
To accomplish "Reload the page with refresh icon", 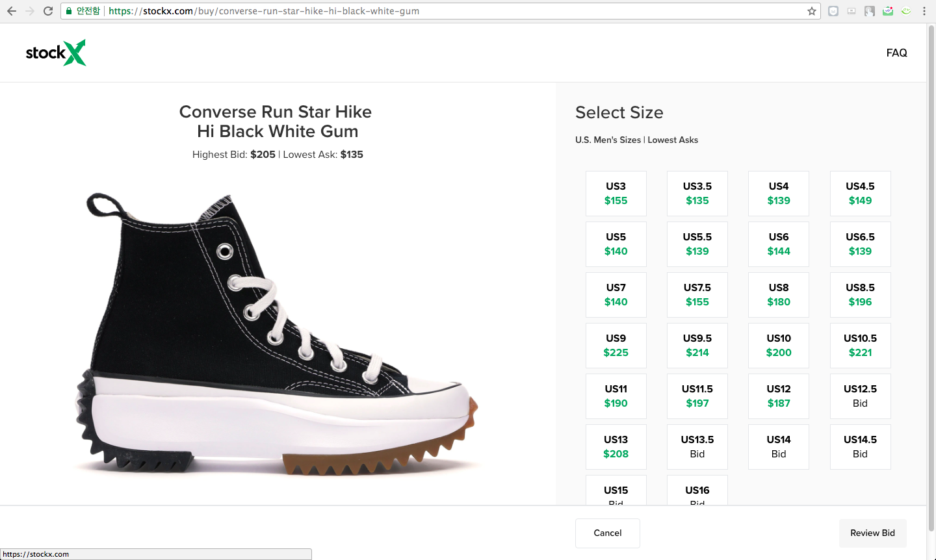I will tap(48, 11).
